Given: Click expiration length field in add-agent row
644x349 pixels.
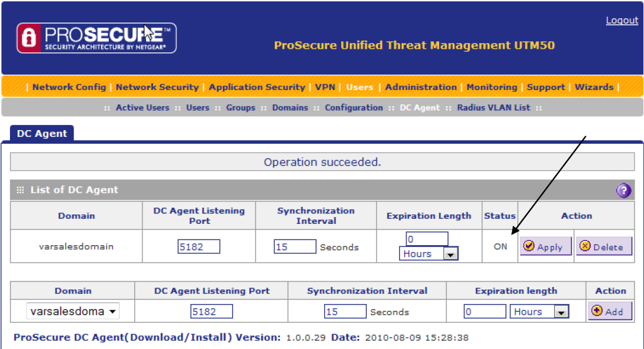Looking at the screenshot, I should (485, 311).
